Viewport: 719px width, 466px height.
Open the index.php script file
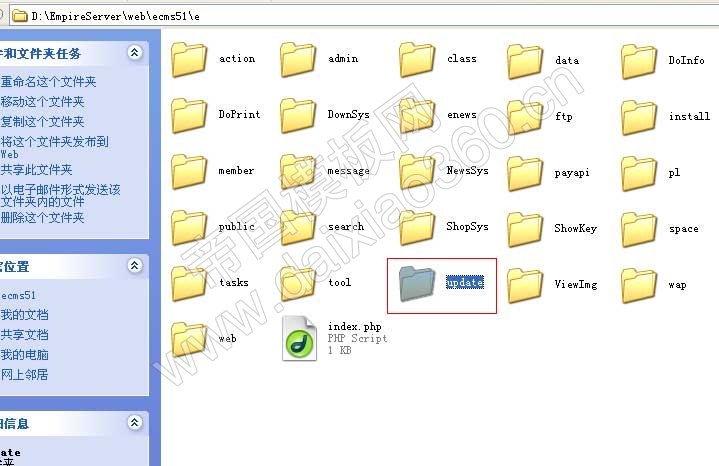point(299,338)
